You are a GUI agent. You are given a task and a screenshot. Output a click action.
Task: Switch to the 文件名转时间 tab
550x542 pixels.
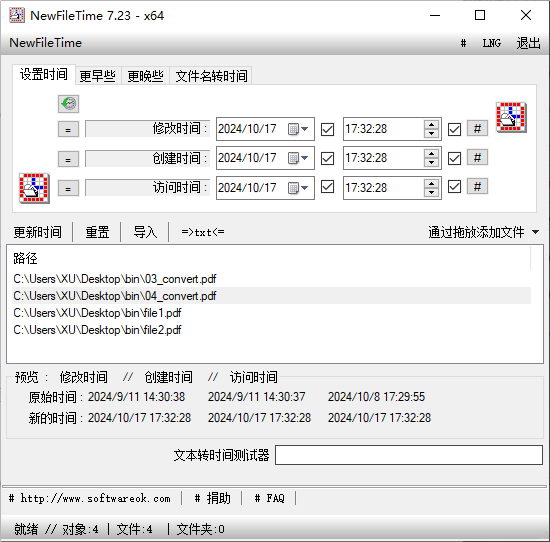211,76
